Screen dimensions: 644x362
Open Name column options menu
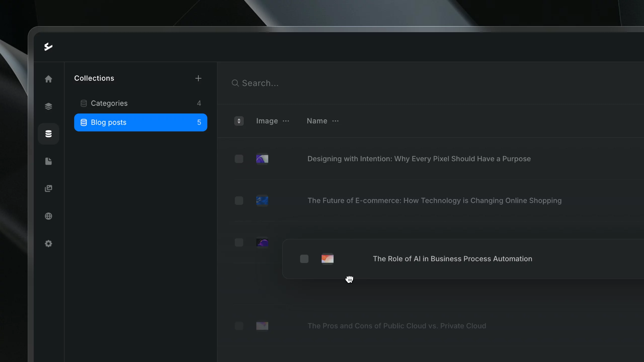tap(335, 121)
